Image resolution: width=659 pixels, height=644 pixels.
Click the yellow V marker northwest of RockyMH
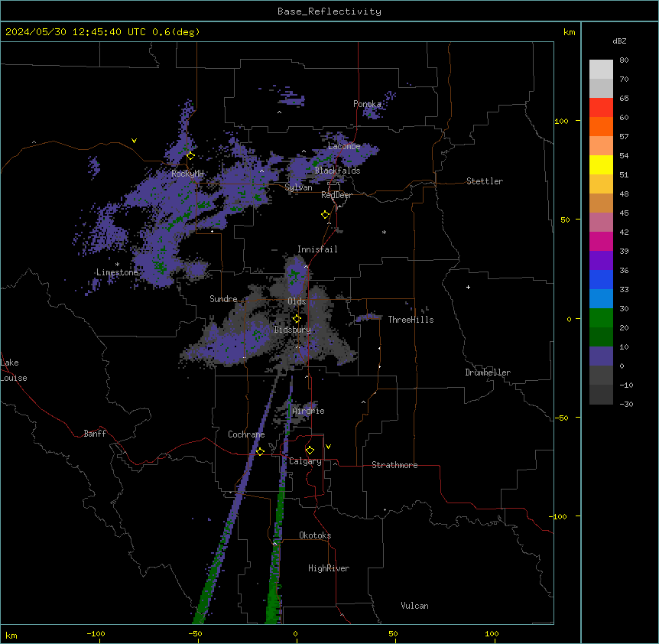point(134,141)
